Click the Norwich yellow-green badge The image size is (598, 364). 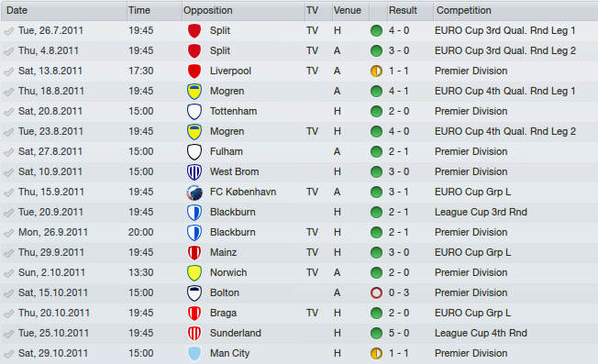(194, 273)
